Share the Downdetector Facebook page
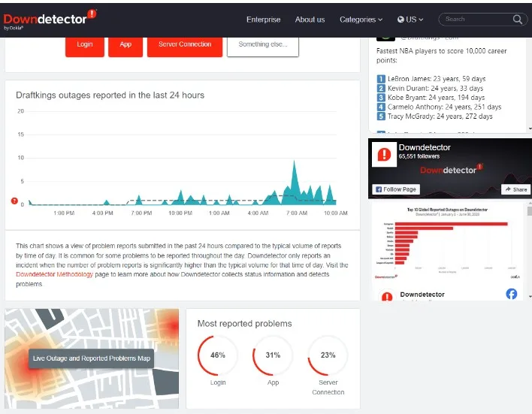 coord(515,189)
